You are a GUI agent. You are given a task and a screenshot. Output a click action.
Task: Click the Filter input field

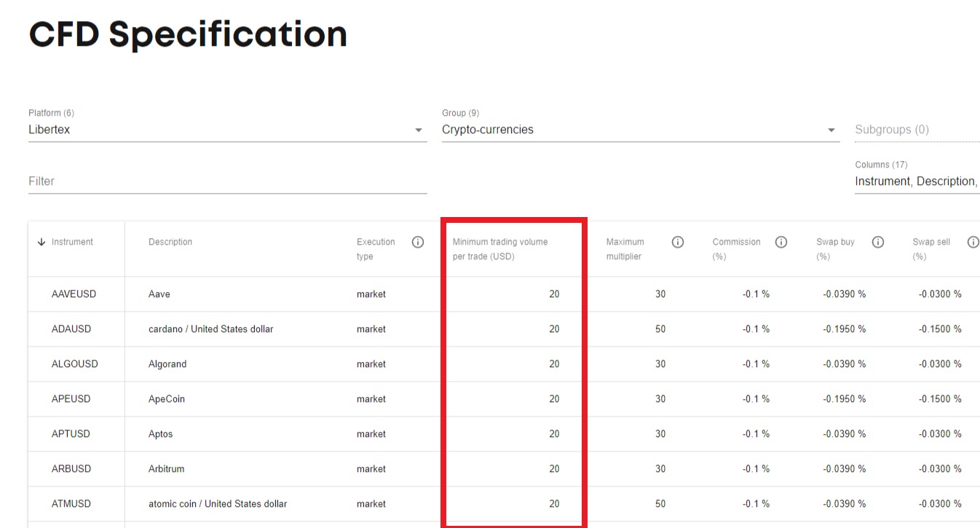[228, 181]
